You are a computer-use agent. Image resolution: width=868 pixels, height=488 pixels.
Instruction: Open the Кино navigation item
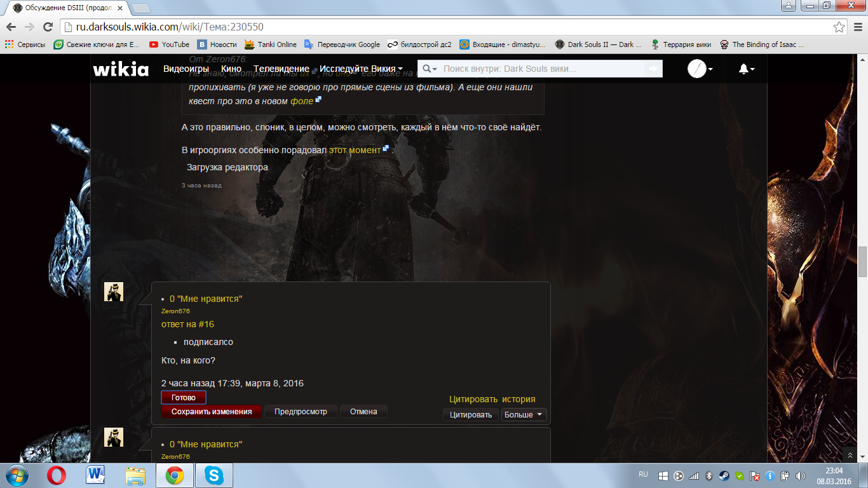[231, 69]
